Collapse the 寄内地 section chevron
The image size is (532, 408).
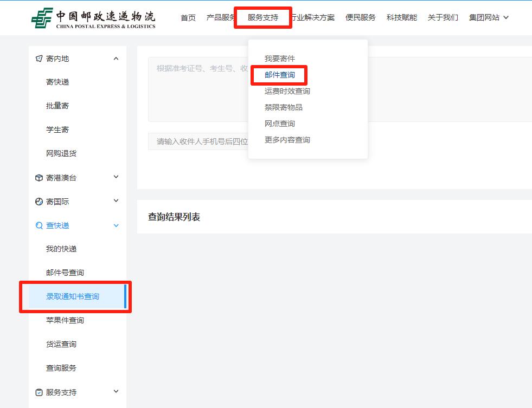[x=116, y=59]
